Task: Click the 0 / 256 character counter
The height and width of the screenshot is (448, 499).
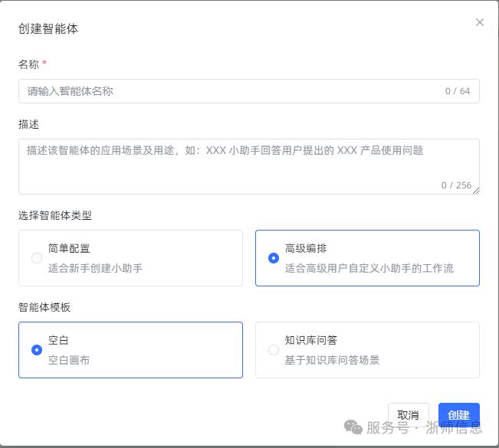Action: point(455,185)
